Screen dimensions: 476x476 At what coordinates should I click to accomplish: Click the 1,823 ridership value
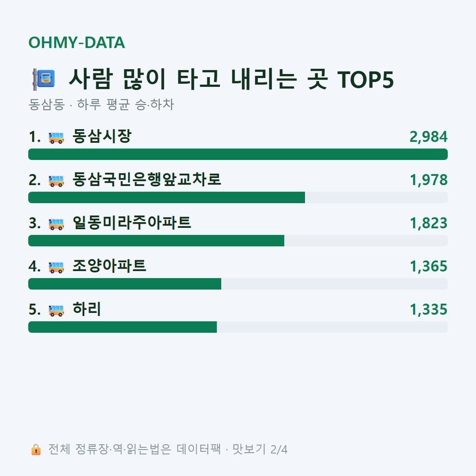click(428, 223)
